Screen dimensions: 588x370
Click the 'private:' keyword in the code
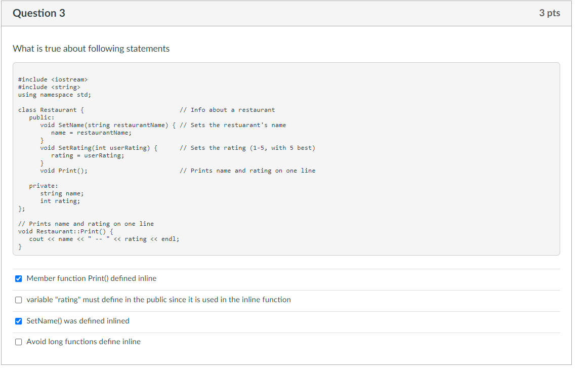click(44, 186)
